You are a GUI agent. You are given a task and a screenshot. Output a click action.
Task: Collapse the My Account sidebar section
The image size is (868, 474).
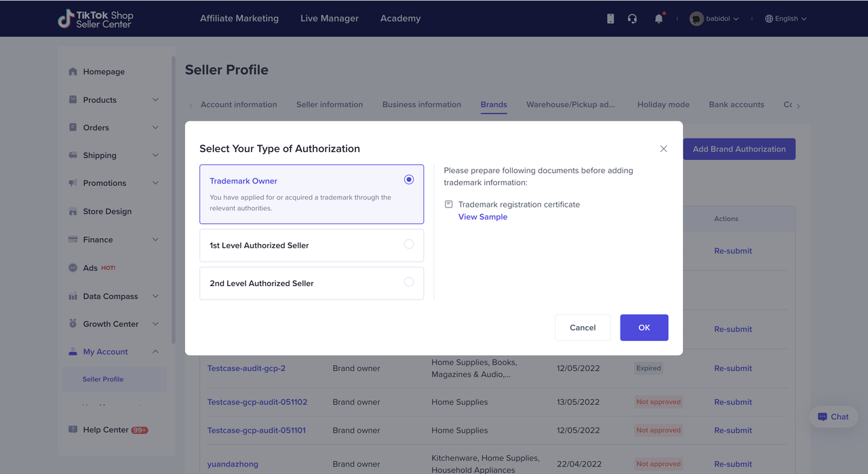pyautogui.click(x=155, y=352)
